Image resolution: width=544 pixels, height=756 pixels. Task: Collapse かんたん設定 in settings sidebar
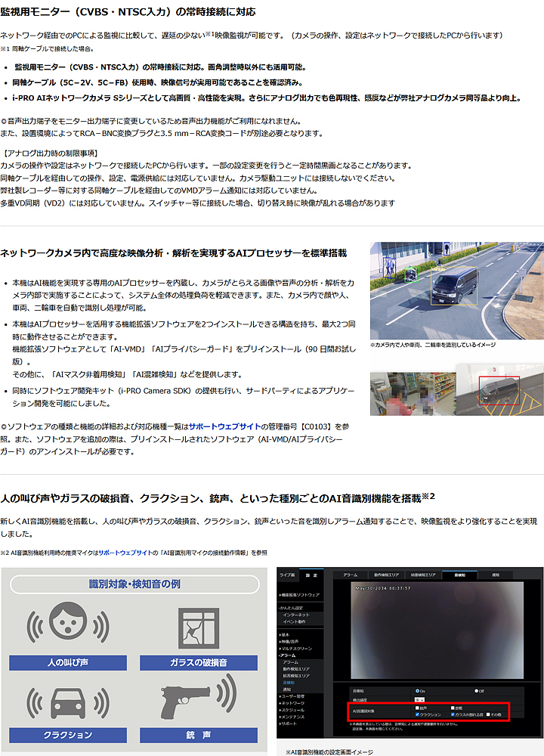click(x=292, y=608)
